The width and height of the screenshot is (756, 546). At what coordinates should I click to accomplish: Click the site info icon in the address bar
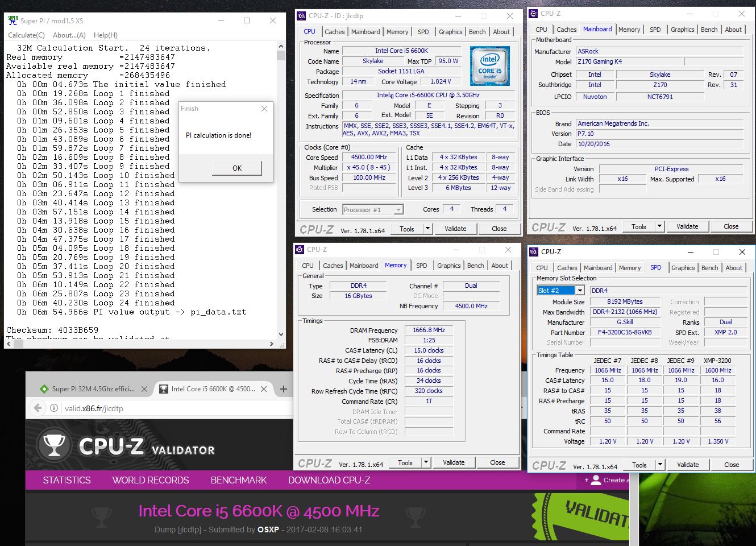pos(54,408)
